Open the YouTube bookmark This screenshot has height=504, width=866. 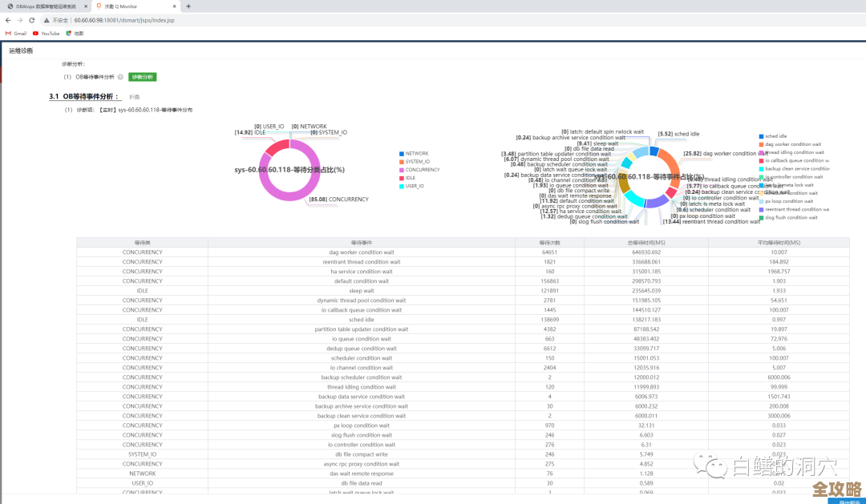(x=46, y=34)
